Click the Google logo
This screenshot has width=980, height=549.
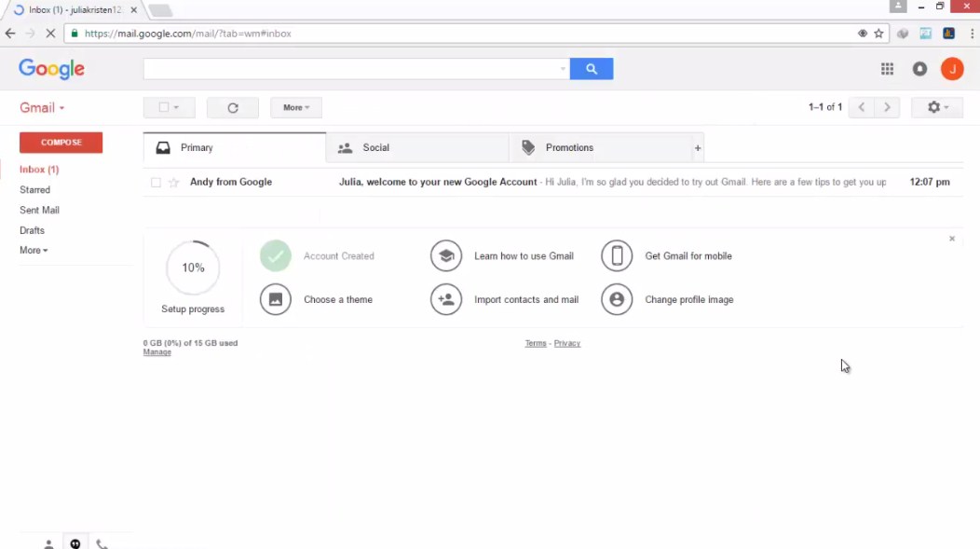pos(52,69)
